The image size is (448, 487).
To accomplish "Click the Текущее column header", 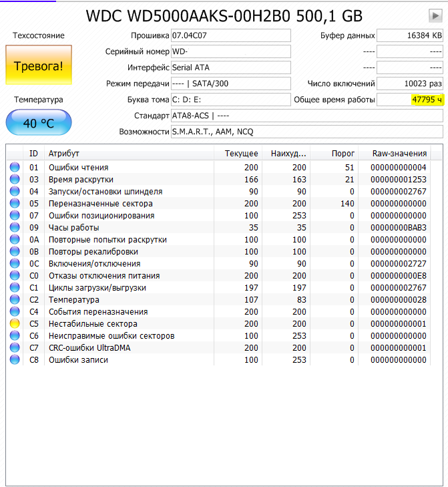I will (x=238, y=154).
